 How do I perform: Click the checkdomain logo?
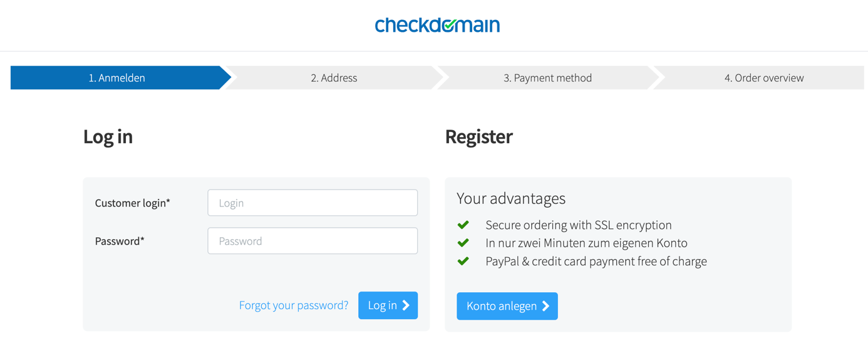pyautogui.click(x=437, y=25)
